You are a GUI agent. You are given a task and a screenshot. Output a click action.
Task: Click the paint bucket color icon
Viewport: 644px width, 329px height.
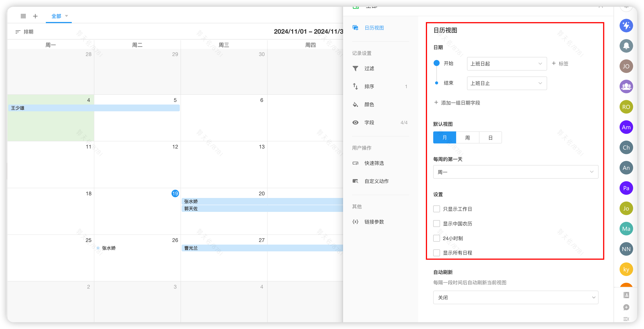[355, 104]
